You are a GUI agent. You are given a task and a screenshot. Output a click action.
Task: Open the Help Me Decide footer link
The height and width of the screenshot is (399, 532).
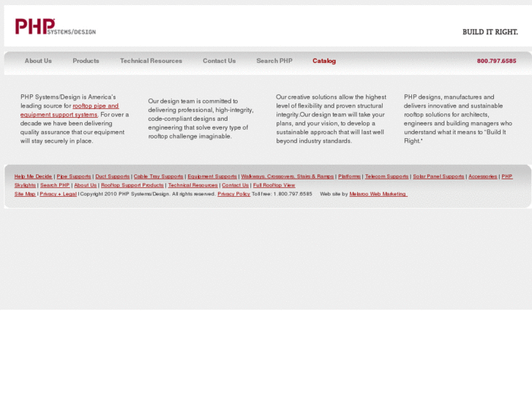click(33, 176)
